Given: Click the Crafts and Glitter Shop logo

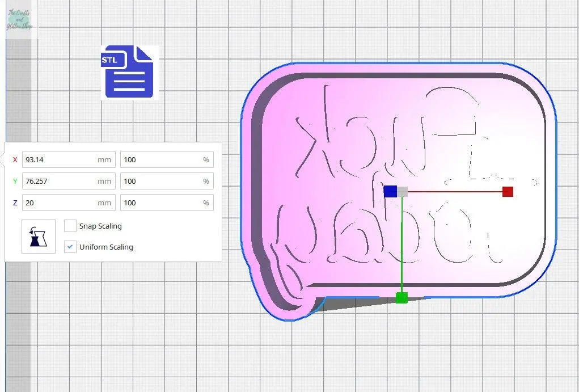Looking at the screenshot, I should tap(19, 20).
